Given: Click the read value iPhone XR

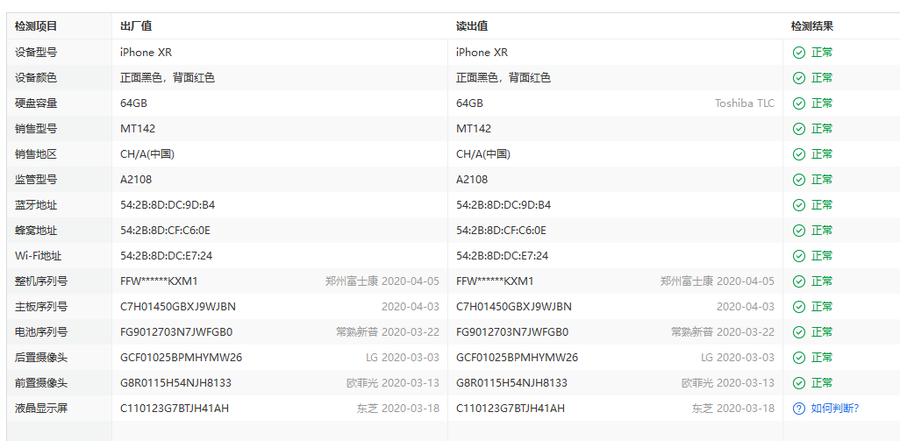Looking at the screenshot, I should (x=482, y=52).
